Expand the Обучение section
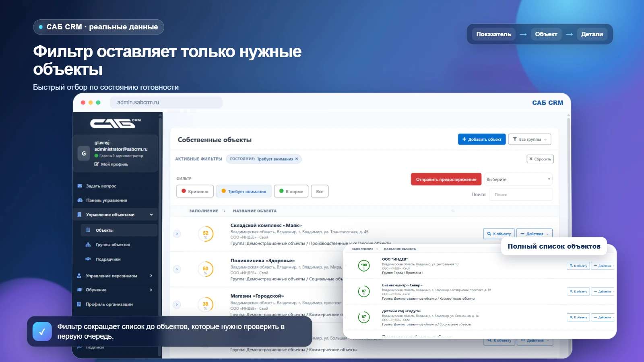 tap(116, 290)
